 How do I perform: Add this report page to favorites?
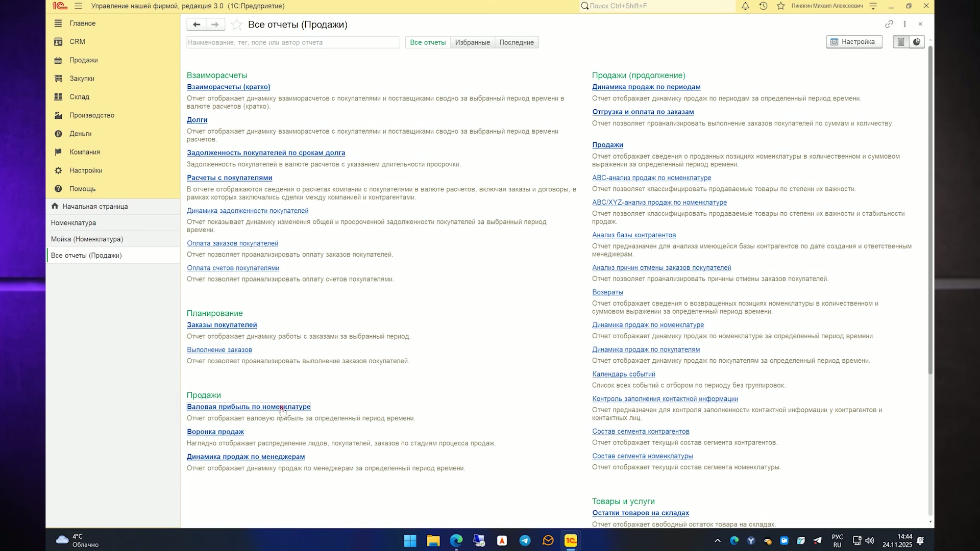pyautogui.click(x=236, y=24)
